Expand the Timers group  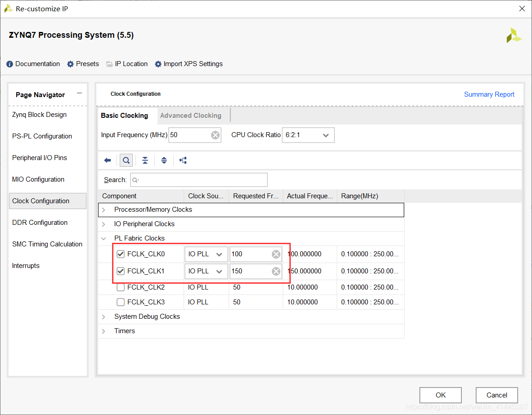click(104, 331)
